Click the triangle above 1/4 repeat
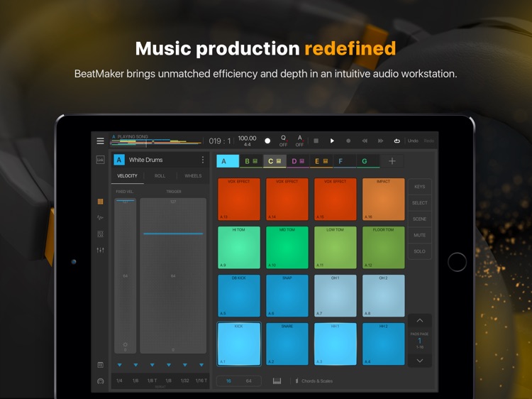The height and width of the screenshot is (399, 532). tap(119, 365)
